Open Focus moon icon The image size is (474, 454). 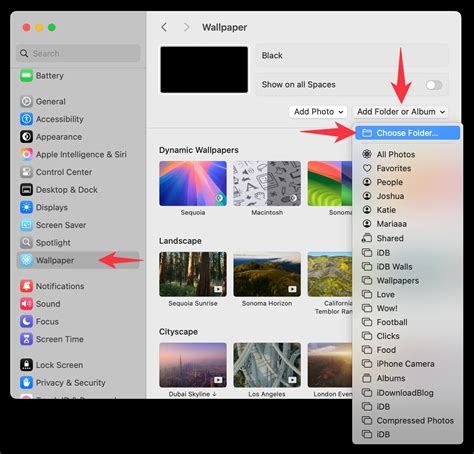tap(26, 321)
